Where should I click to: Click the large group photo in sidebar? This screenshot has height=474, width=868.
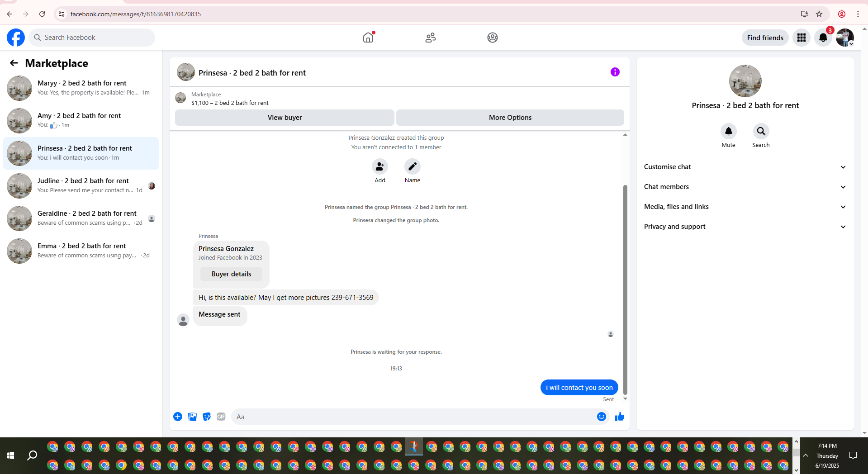click(x=745, y=81)
